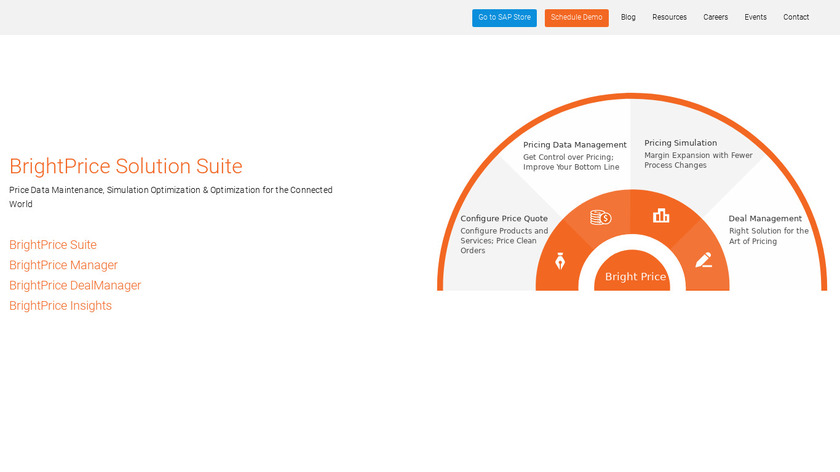Screen dimensions: 840x472
Task: Go to the Careers page
Action: pyautogui.click(x=715, y=17)
